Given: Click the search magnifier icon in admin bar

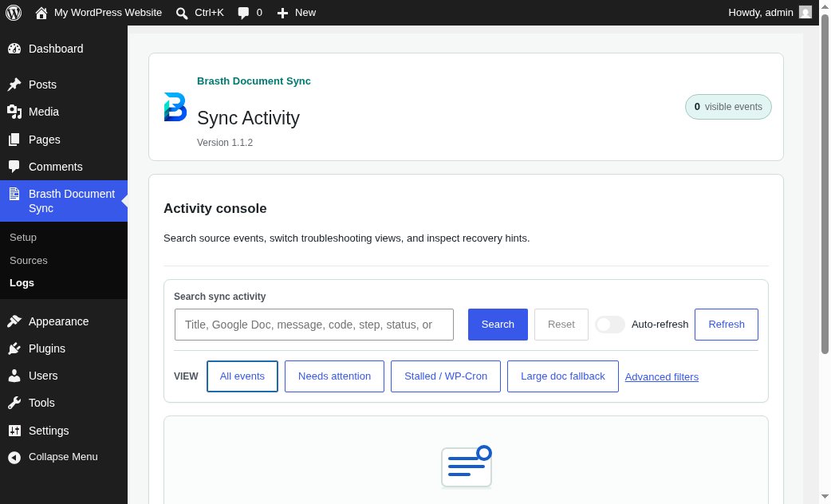Looking at the screenshot, I should pyautogui.click(x=182, y=13).
